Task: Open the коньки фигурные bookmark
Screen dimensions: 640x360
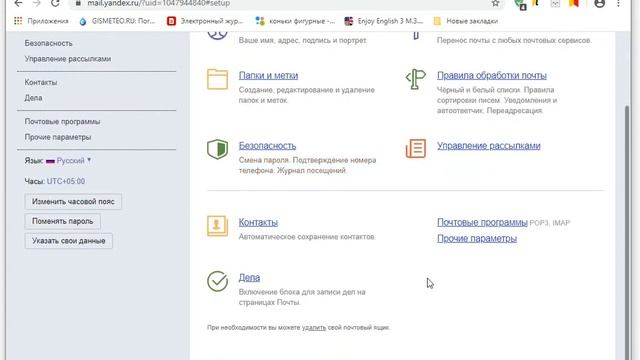Action: [295, 21]
